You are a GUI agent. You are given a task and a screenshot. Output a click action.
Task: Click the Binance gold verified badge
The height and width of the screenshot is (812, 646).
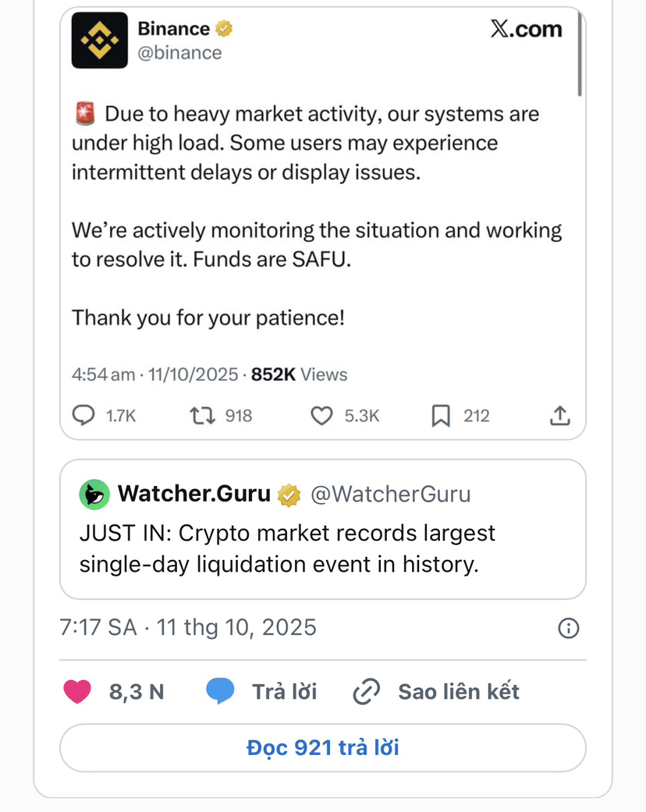[225, 30]
